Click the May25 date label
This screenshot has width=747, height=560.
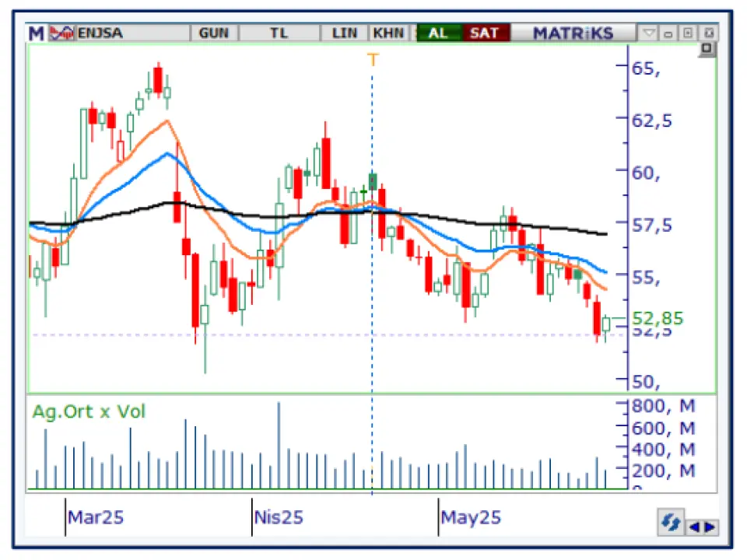point(471,517)
